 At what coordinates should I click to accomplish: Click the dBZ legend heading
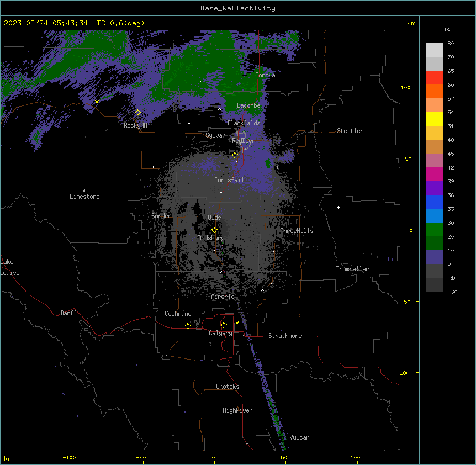[x=447, y=29]
